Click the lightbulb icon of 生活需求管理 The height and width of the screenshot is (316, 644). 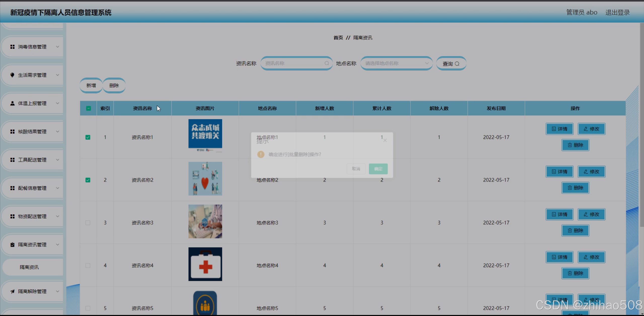tap(12, 75)
